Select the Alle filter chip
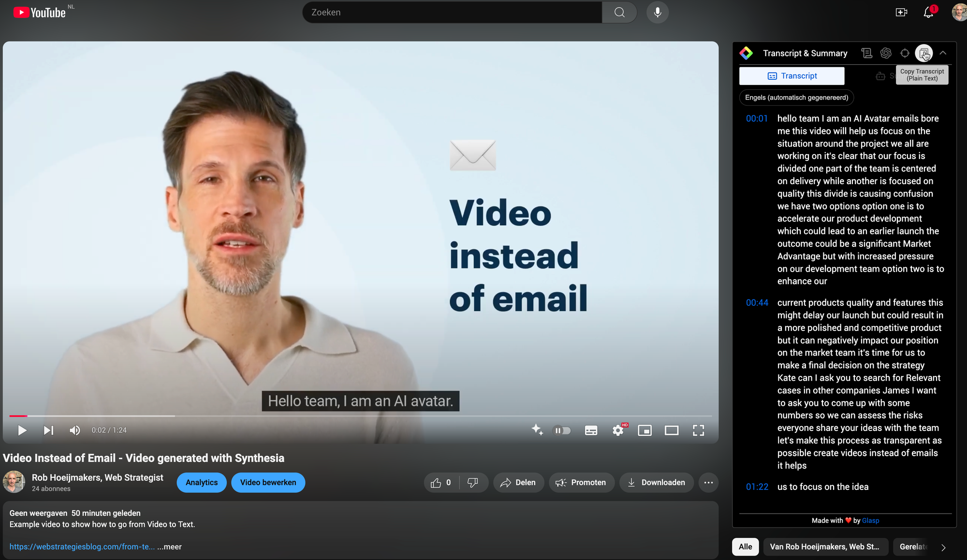This screenshot has height=560, width=967. [745, 546]
